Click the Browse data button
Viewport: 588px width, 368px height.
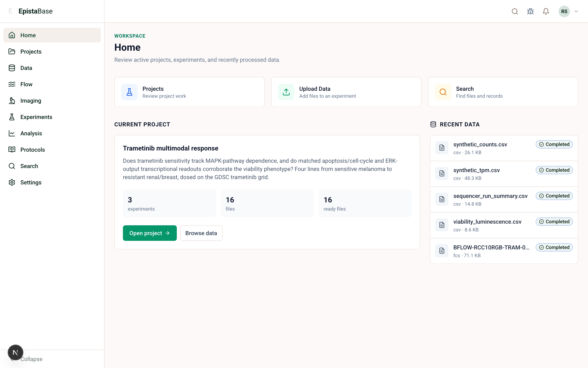201,233
